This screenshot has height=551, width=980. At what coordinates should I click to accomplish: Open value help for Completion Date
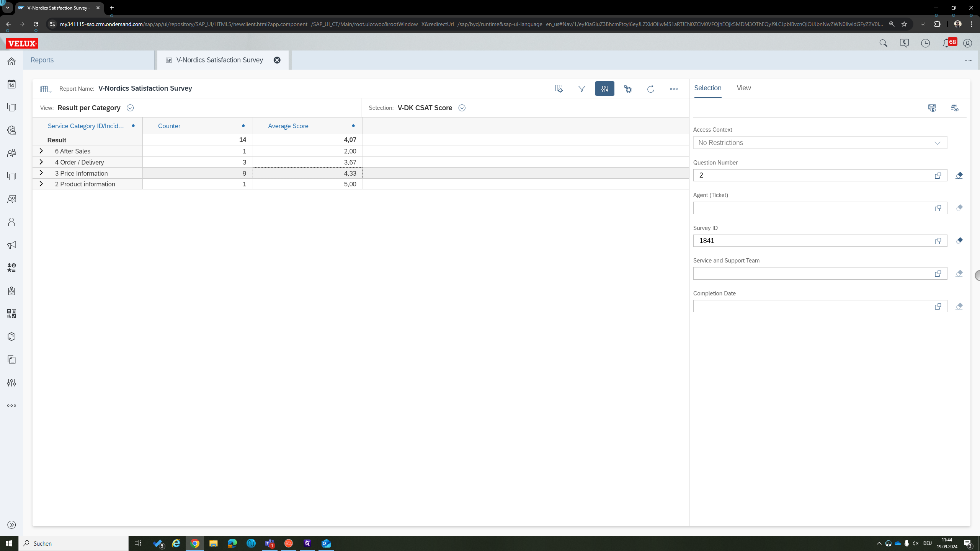coord(938,306)
